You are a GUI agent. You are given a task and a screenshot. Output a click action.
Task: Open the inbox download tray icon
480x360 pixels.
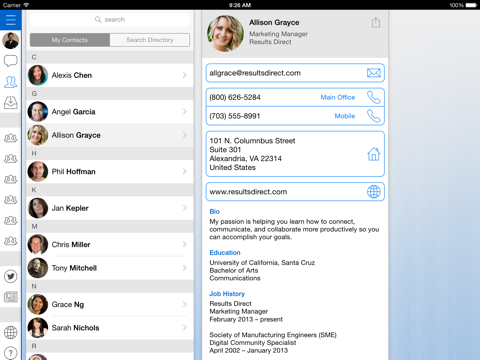tap(11, 102)
